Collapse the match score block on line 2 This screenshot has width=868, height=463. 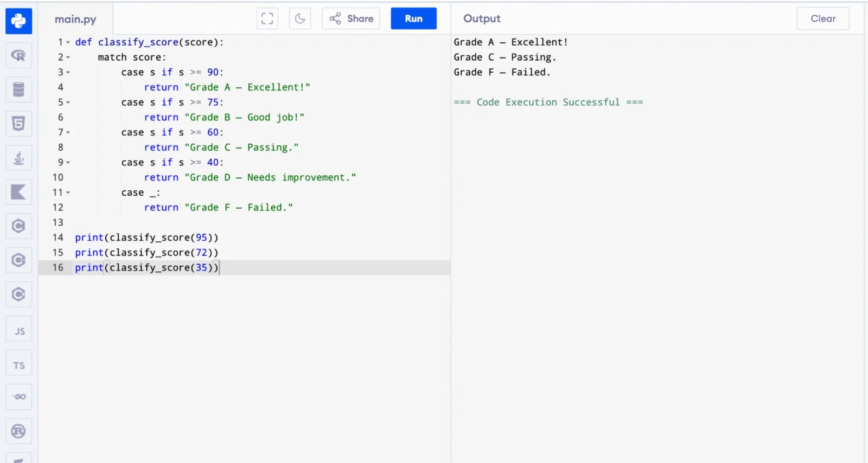pos(68,57)
